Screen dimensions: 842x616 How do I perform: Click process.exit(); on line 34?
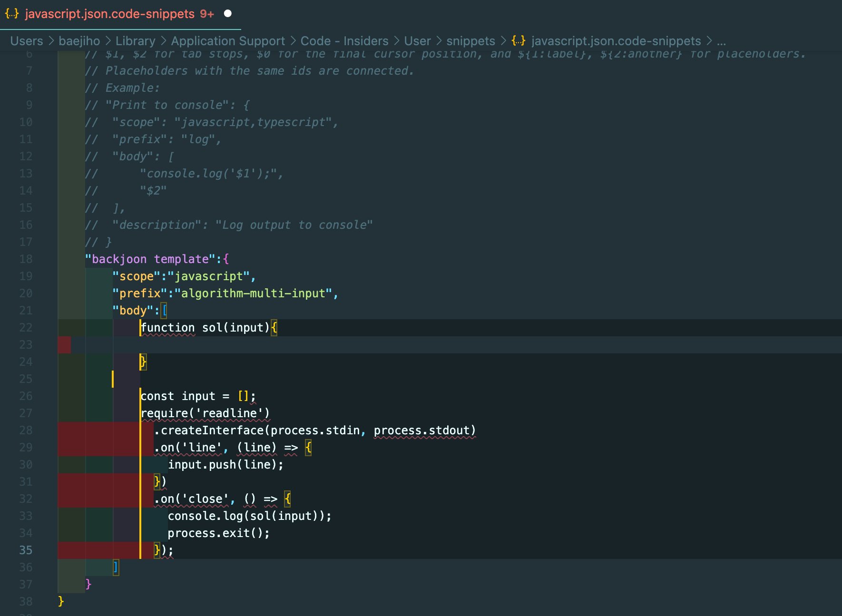(219, 533)
